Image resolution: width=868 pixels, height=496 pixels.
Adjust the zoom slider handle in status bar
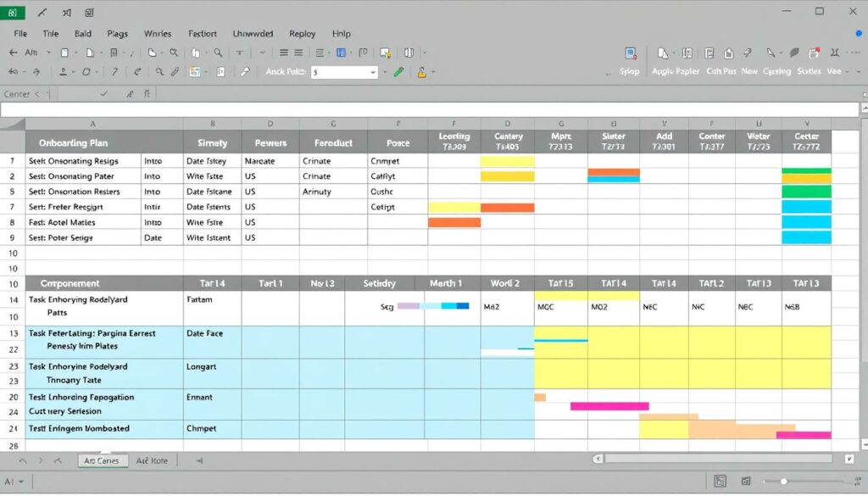784,482
